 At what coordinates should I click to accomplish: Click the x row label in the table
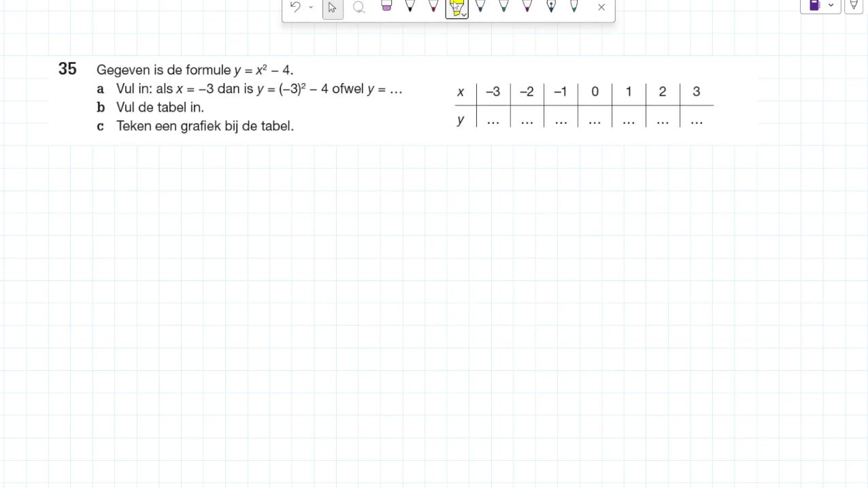(x=461, y=92)
